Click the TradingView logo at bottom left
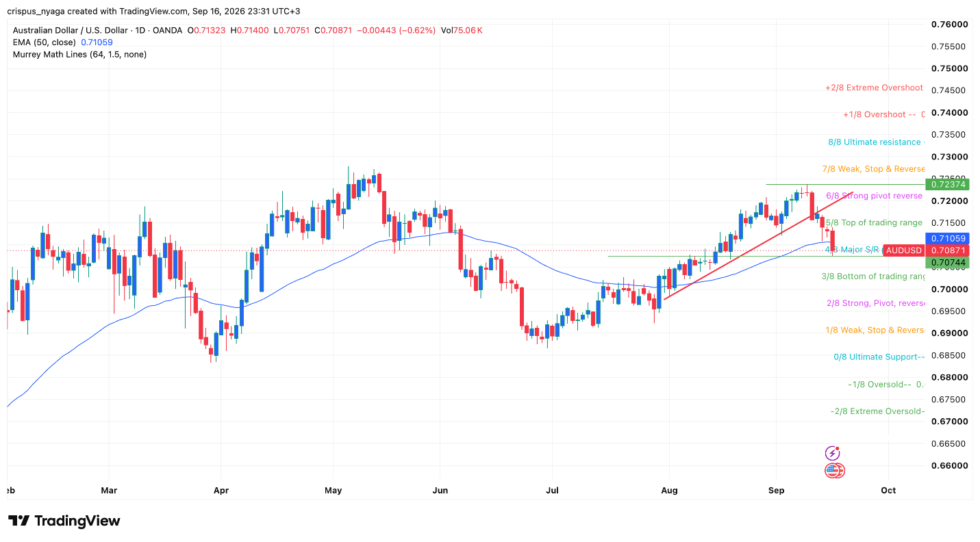 (64, 521)
